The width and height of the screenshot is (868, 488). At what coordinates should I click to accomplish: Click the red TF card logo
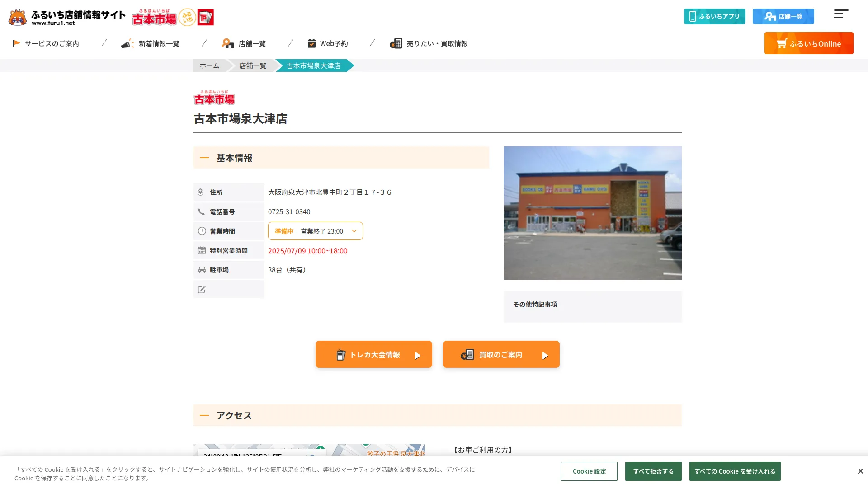206,17
